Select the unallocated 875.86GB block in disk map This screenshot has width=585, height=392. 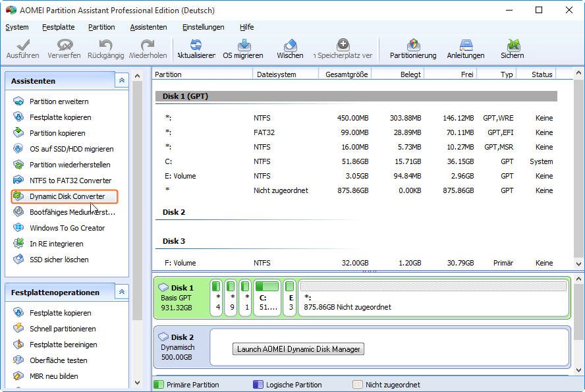(433, 298)
